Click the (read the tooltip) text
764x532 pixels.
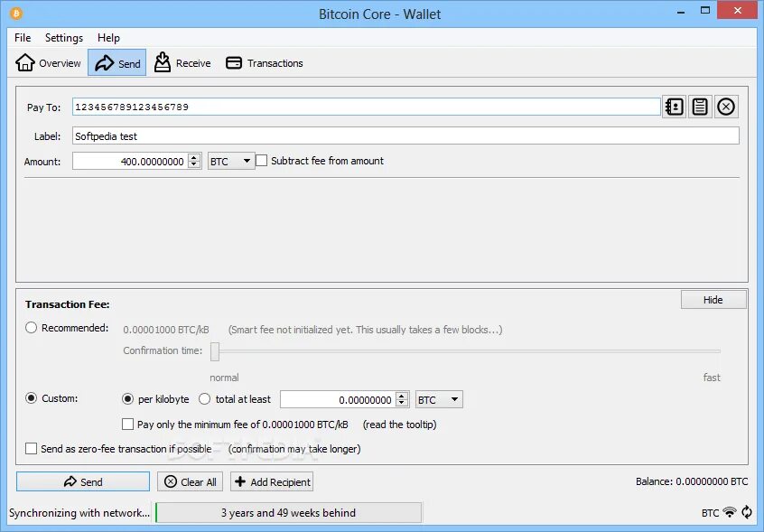[x=399, y=425]
